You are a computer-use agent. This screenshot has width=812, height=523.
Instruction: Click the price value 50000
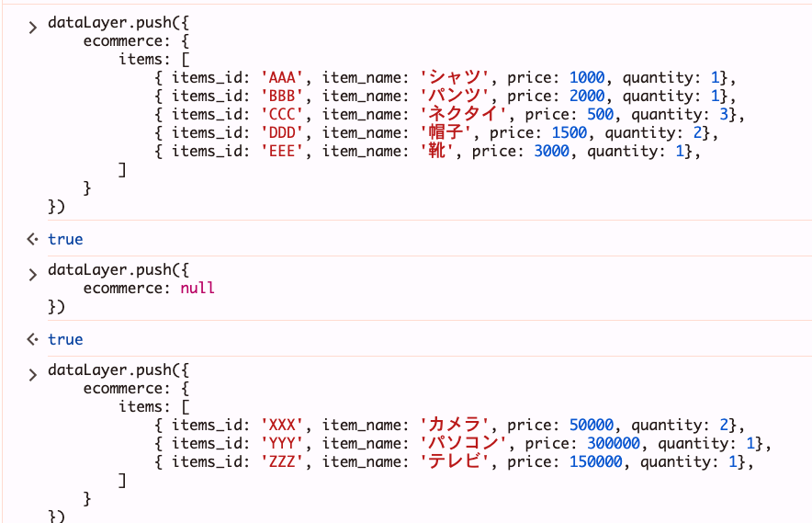592,425
